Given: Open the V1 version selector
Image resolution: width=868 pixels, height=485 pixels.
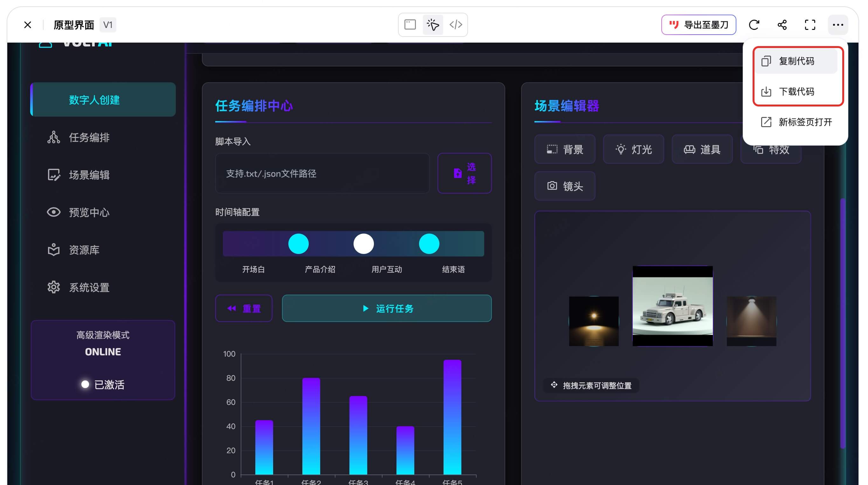Looking at the screenshot, I should (108, 24).
